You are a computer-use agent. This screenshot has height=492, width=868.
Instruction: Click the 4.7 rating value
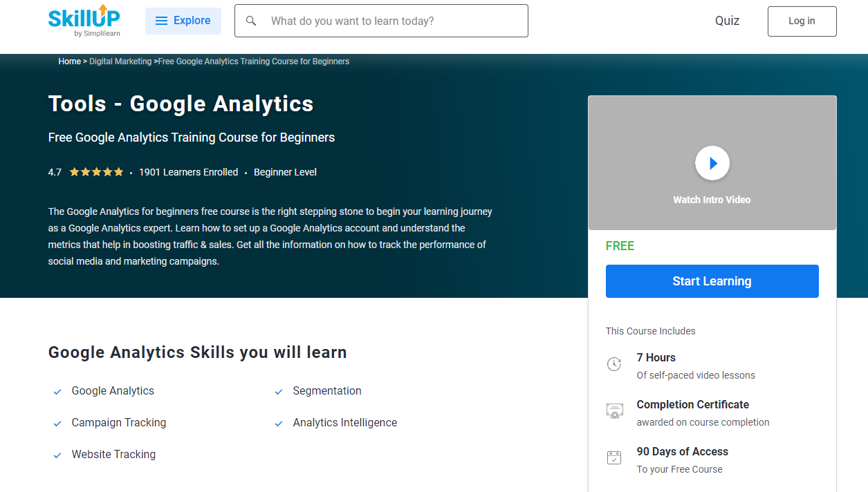coord(55,172)
